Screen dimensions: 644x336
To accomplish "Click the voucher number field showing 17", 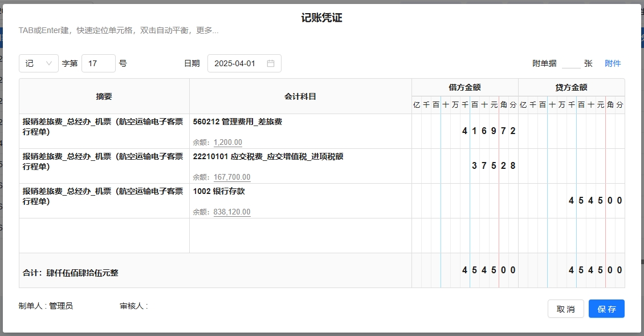I will pyautogui.click(x=98, y=63).
